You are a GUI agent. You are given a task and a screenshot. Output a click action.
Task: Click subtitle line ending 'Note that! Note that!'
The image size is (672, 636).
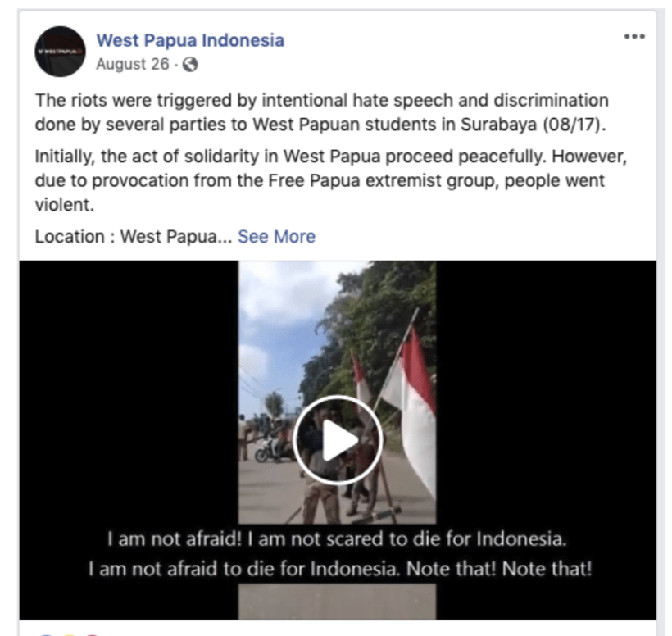tap(340, 569)
